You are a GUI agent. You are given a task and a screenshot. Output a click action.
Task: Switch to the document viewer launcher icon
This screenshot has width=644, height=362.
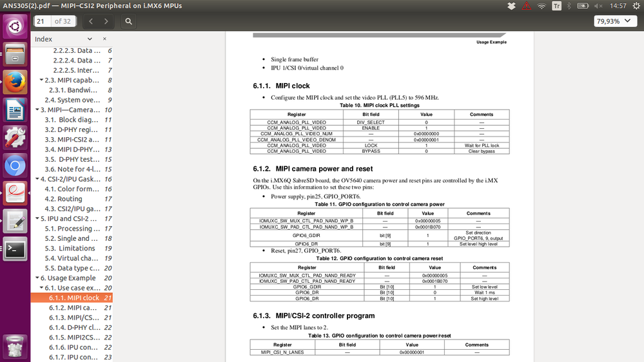(x=15, y=193)
